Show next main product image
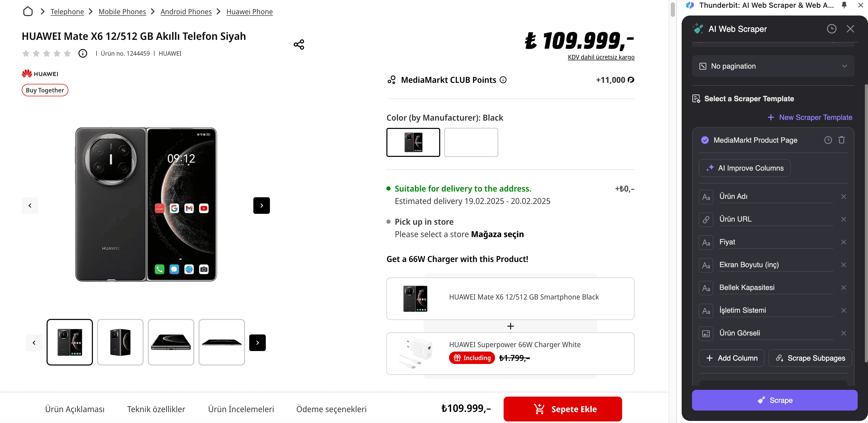 (261, 205)
